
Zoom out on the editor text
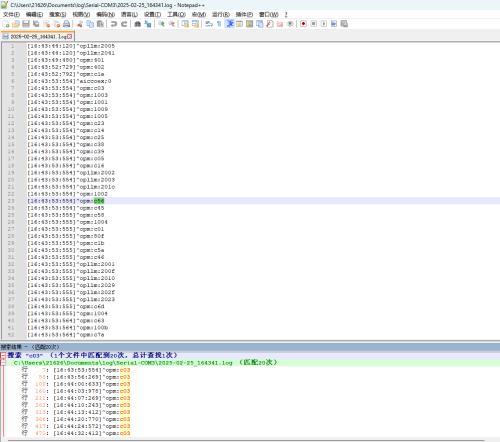coord(172,24)
